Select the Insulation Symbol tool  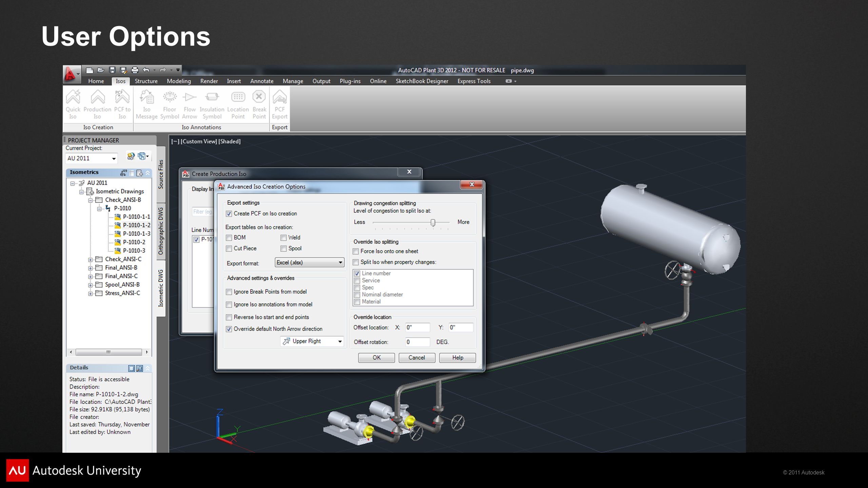(212, 104)
